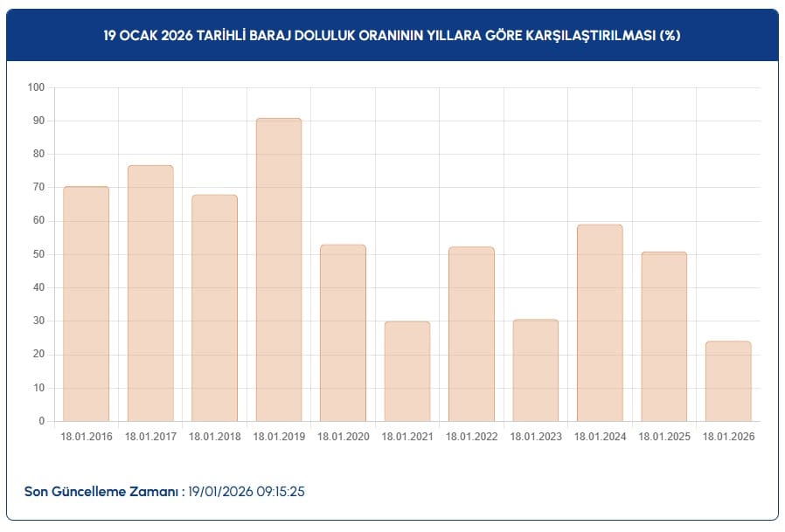785x532 pixels.
Task: Select the 18.01.2023 bar
Action: tap(536, 370)
